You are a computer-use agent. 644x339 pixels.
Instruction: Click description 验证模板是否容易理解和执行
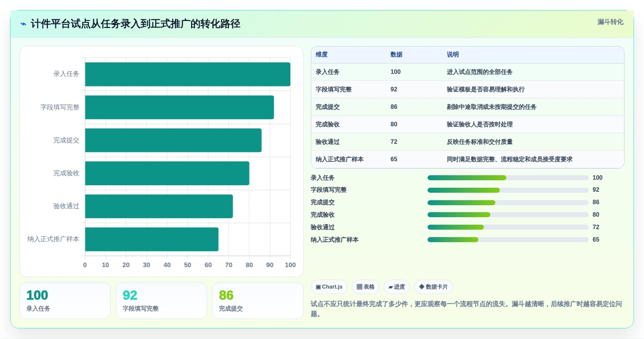pyautogui.click(x=486, y=89)
